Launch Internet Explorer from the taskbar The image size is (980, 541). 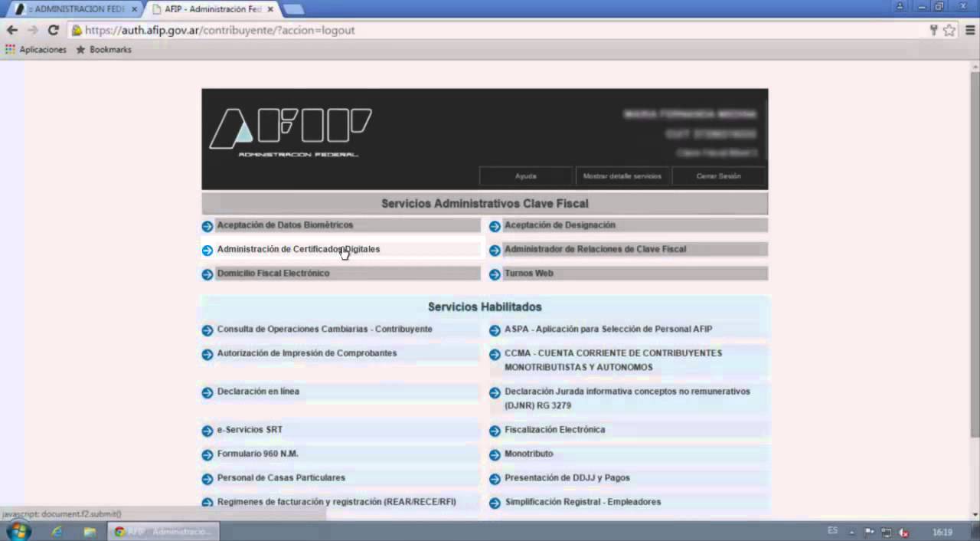(57, 531)
